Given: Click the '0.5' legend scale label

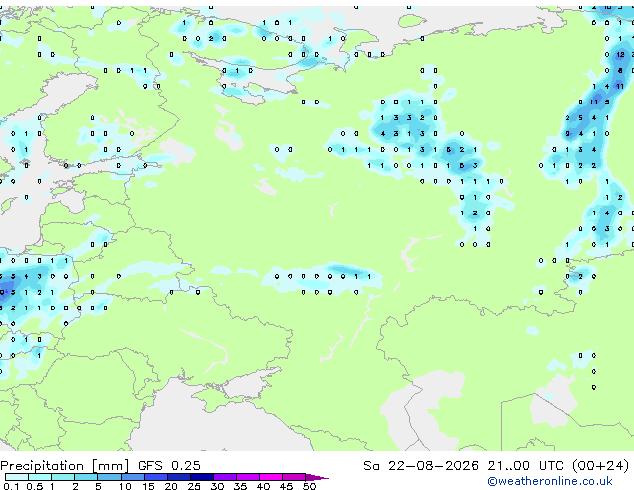Looking at the screenshot, I should pyautogui.click(x=35, y=486).
